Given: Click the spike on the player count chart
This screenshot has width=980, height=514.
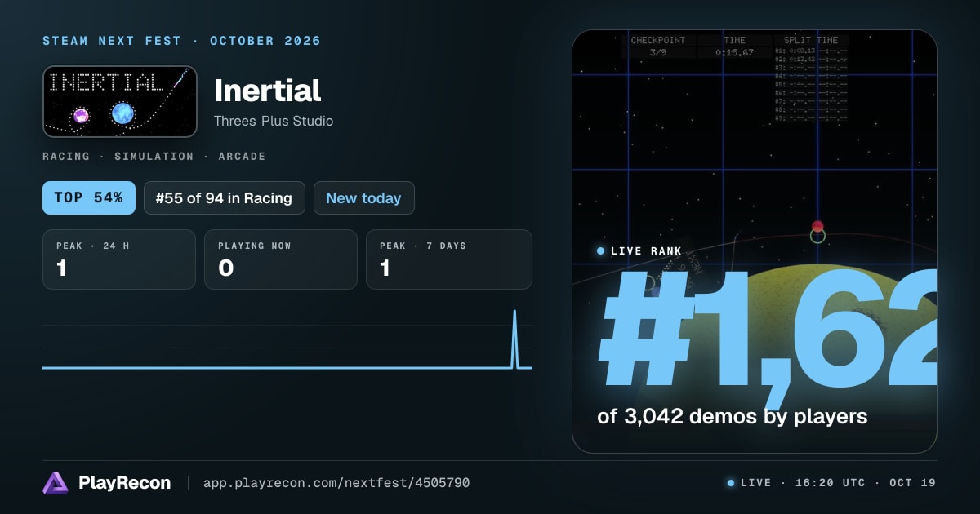Looking at the screenshot, I should (x=514, y=338).
